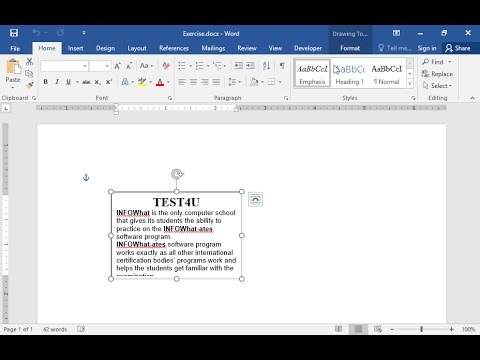Expand the font size dropdown
The width and height of the screenshot is (480, 360).
pos(107,66)
